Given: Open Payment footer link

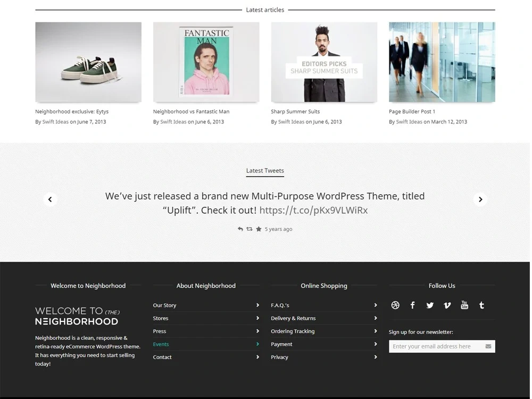Looking at the screenshot, I should pyautogui.click(x=281, y=344).
